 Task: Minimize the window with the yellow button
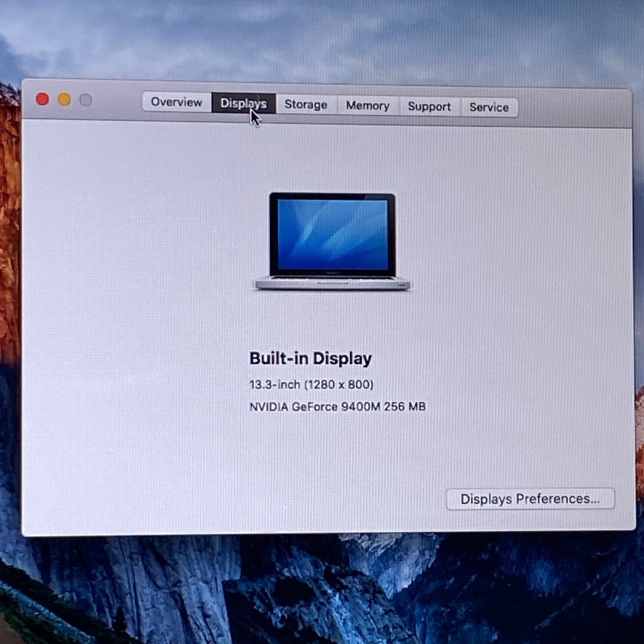(64, 99)
